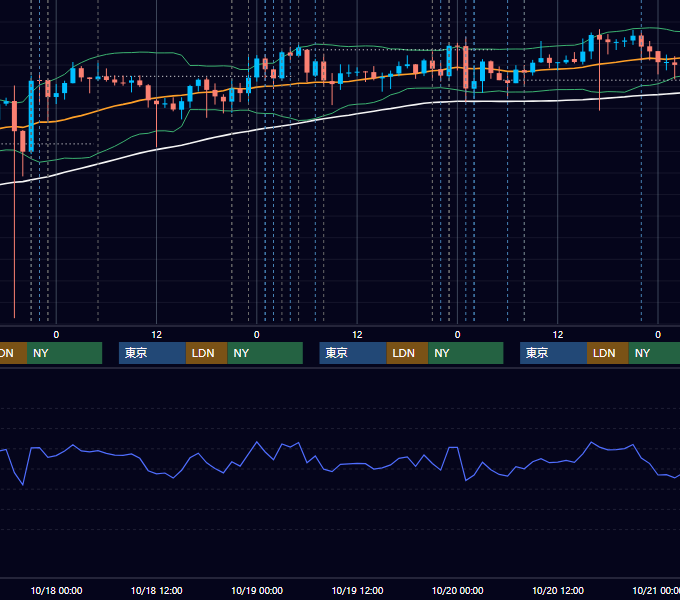Click hour label 0 above 10/19 00:00

[x=257, y=335]
